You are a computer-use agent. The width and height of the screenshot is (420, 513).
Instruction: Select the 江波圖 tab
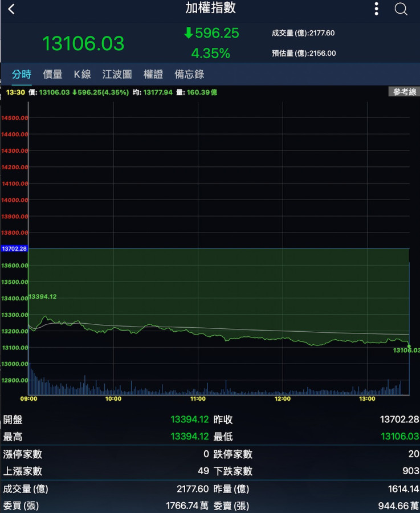tap(117, 74)
